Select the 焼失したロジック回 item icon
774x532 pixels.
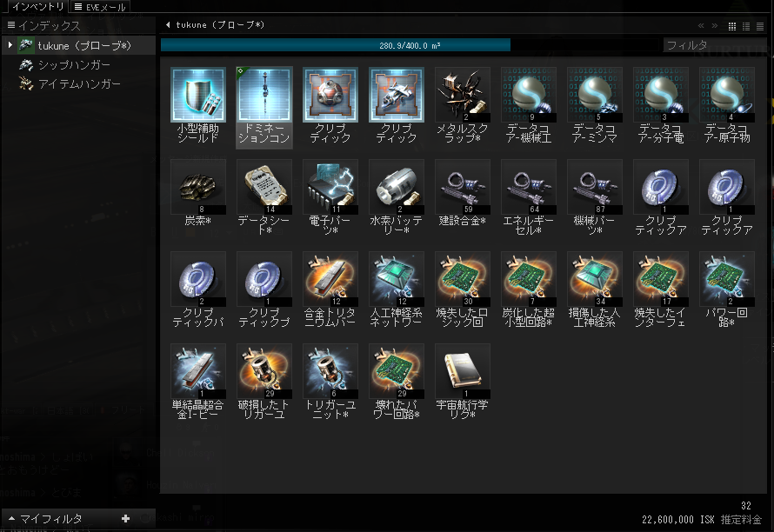pos(463,279)
